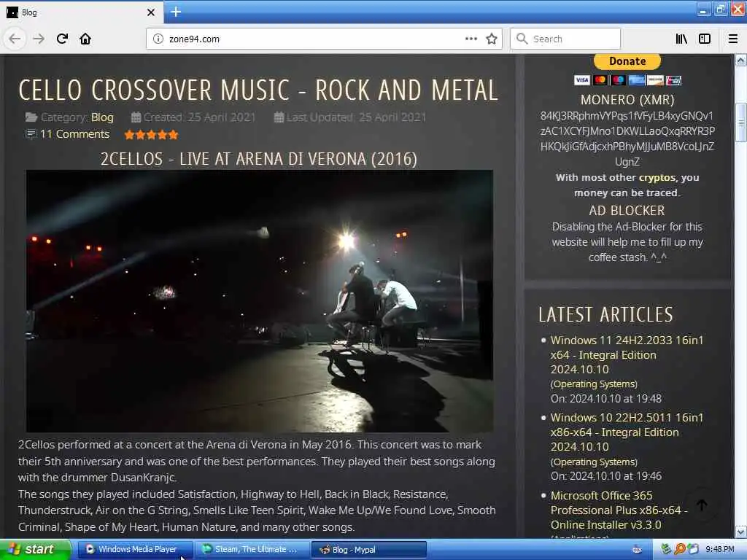Click the AD BLOCKER heading

[627, 211]
